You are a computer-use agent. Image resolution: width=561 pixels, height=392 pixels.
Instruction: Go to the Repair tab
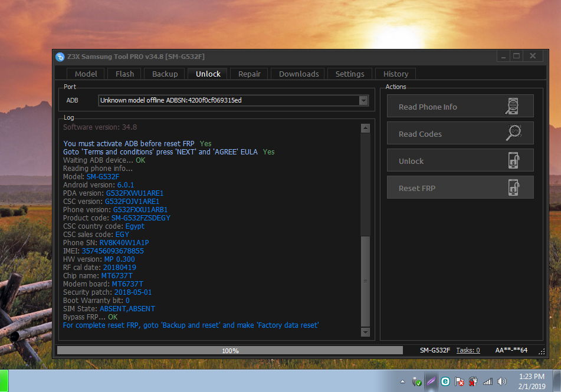[249, 74]
